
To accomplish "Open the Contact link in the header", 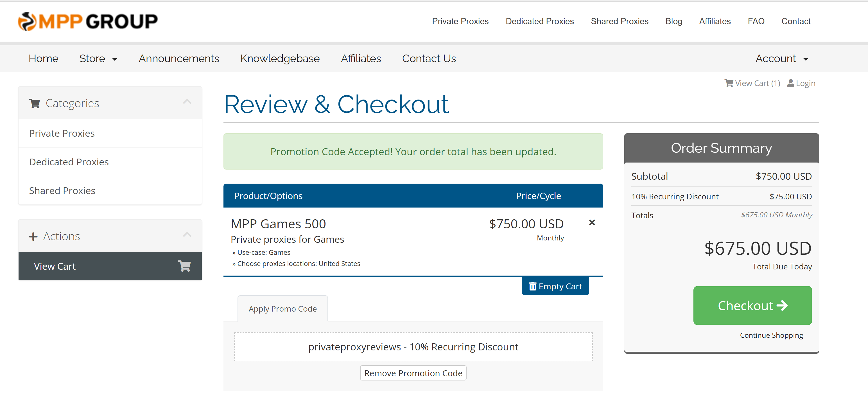I will [x=796, y=21].
